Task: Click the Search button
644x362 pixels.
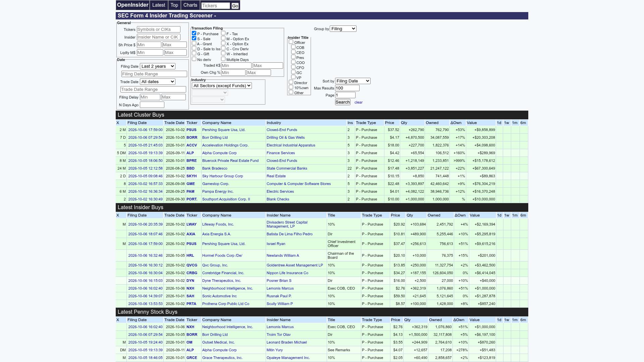Action: click(342, 102)
